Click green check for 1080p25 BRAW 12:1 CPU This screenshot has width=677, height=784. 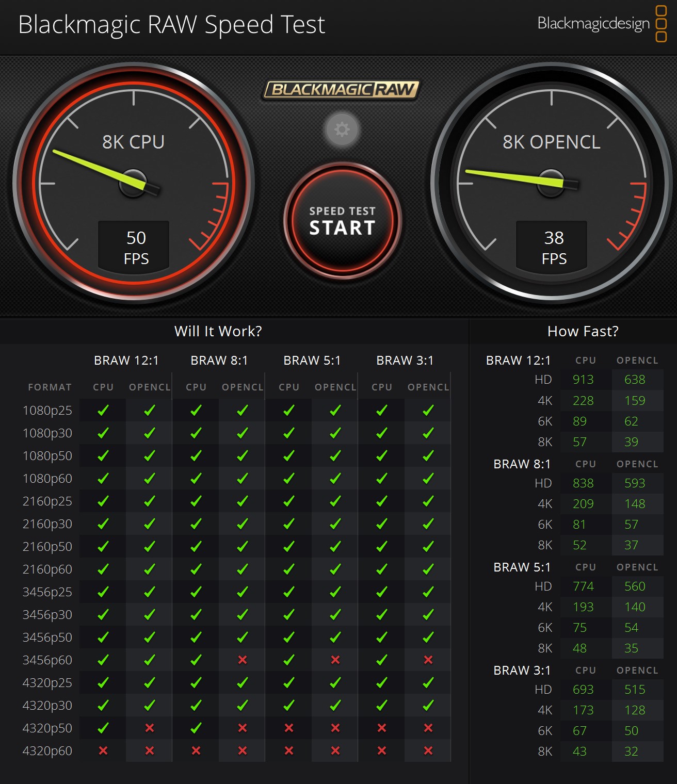click(x=103, y=410)
